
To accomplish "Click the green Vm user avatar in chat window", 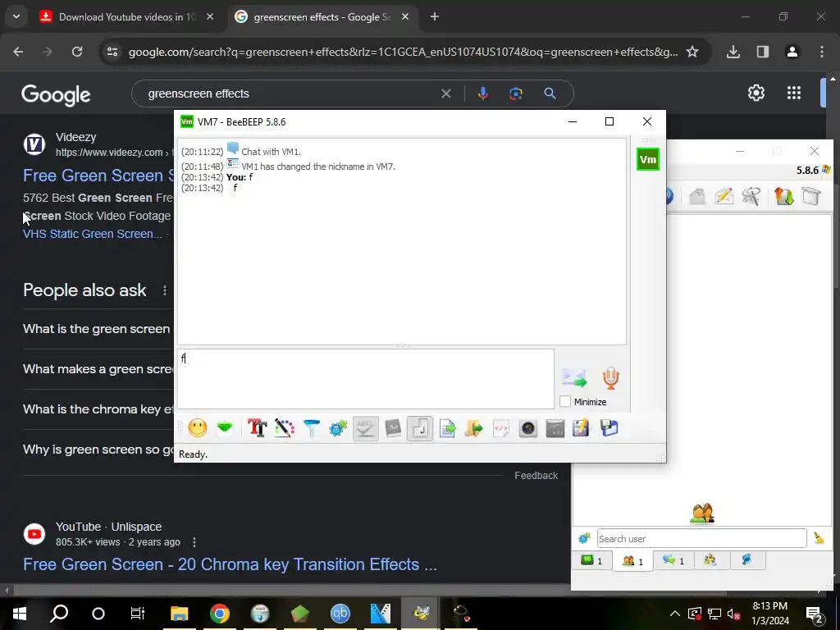I will click(648, 160).
